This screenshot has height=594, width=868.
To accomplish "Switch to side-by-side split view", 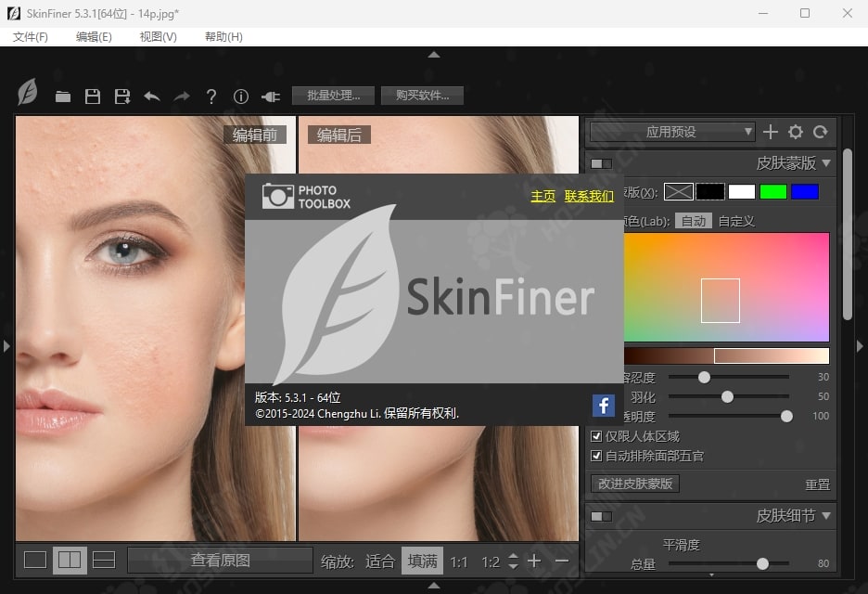I will (x=70, y=561).
